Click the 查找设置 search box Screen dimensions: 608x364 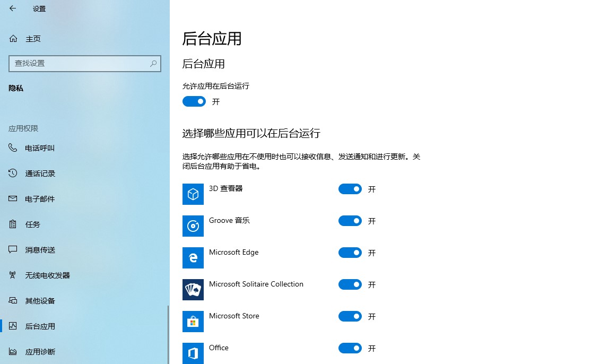[85, 63]
